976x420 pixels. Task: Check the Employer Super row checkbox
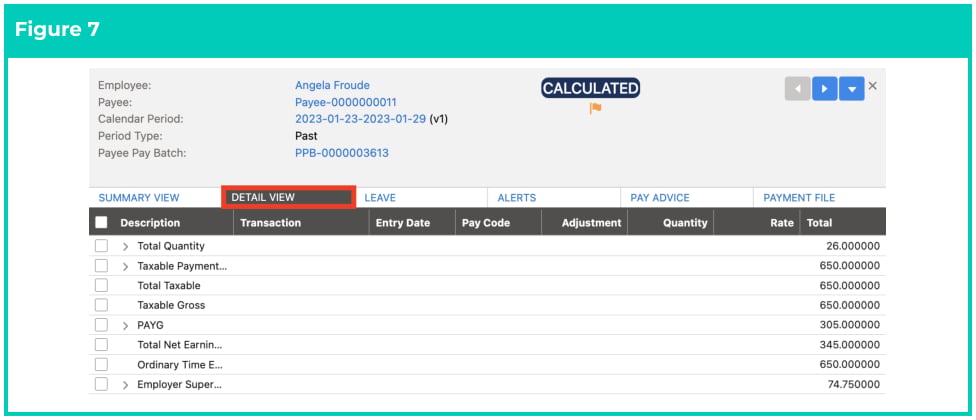click(101, 385)
